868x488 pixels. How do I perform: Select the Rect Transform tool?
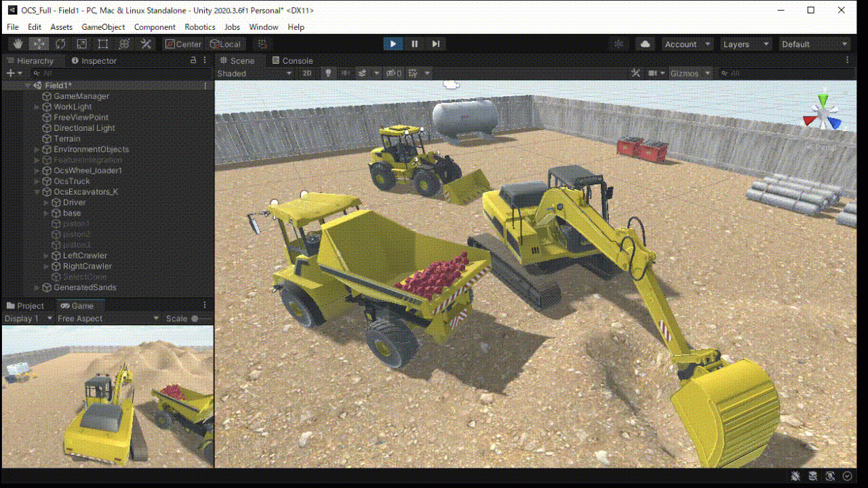pyautogui.click(x=103, y=43)
